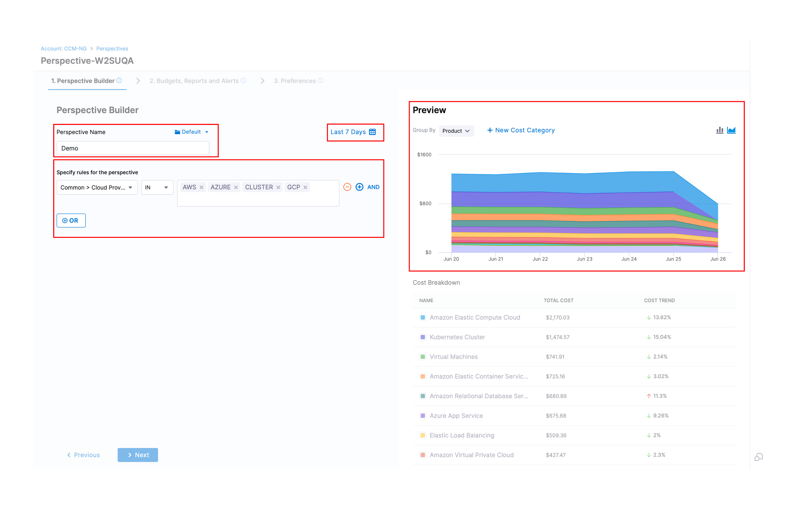Viewport: 798px width, 532px height.
Task: Switch preview to area chart view
Action: coord(731,130)
